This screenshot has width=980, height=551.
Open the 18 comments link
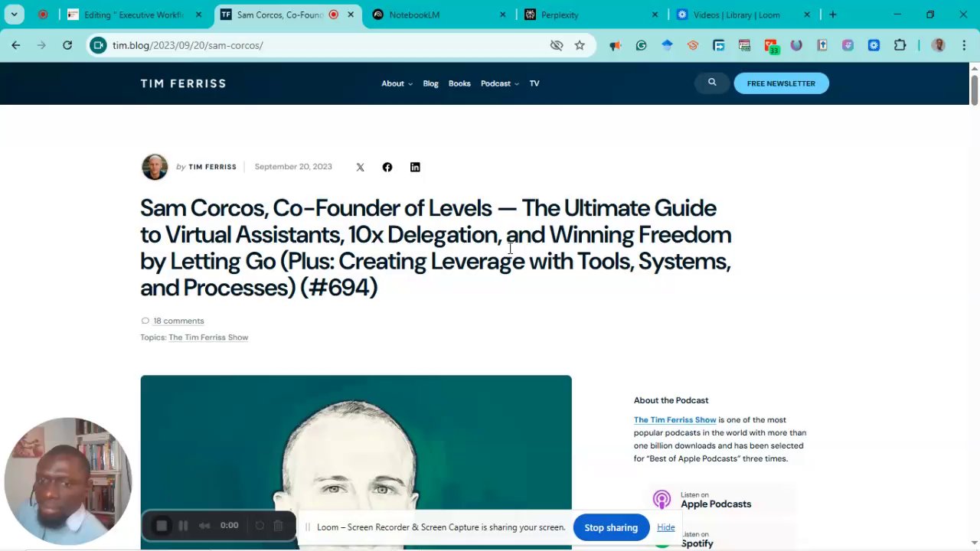tap(178, 321)
